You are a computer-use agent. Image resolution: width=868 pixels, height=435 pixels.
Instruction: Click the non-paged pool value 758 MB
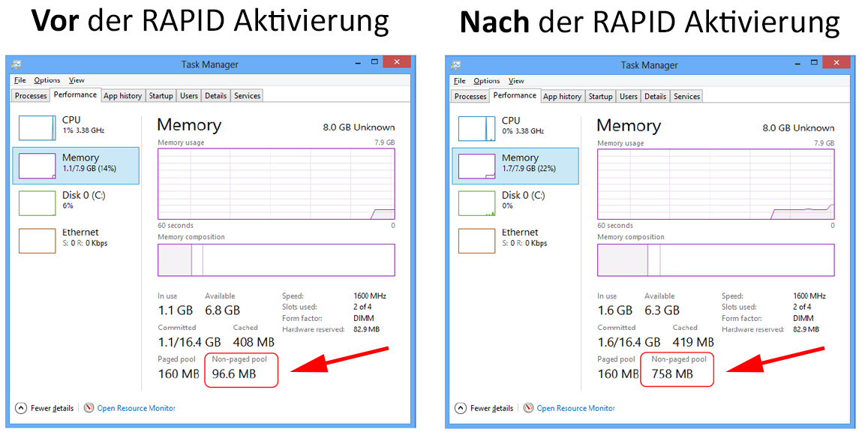672,374
